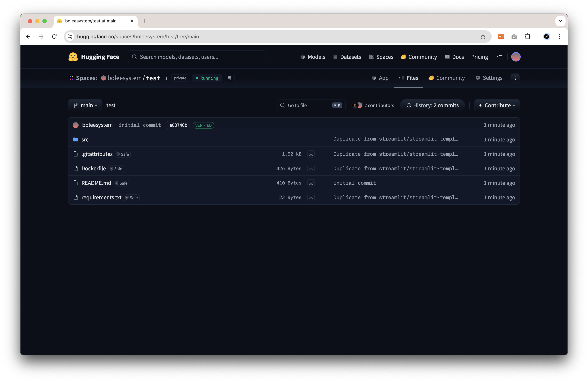Open the logs icon next to Running
The height and width of the screenshot is (382, 588).
pyautogui.click(x=230, y=78)
